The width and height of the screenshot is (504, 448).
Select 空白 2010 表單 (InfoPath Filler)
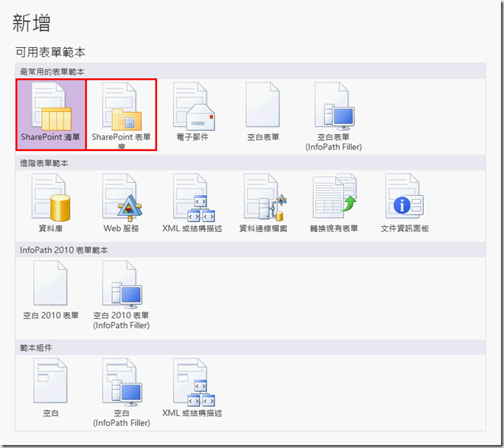click(121, 287)
